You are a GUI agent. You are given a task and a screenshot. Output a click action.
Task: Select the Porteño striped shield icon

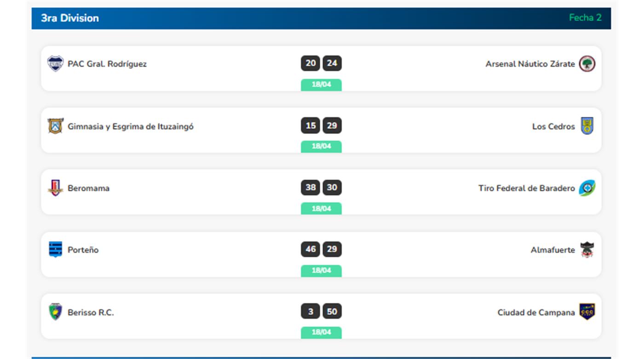(x=55, y=249)
